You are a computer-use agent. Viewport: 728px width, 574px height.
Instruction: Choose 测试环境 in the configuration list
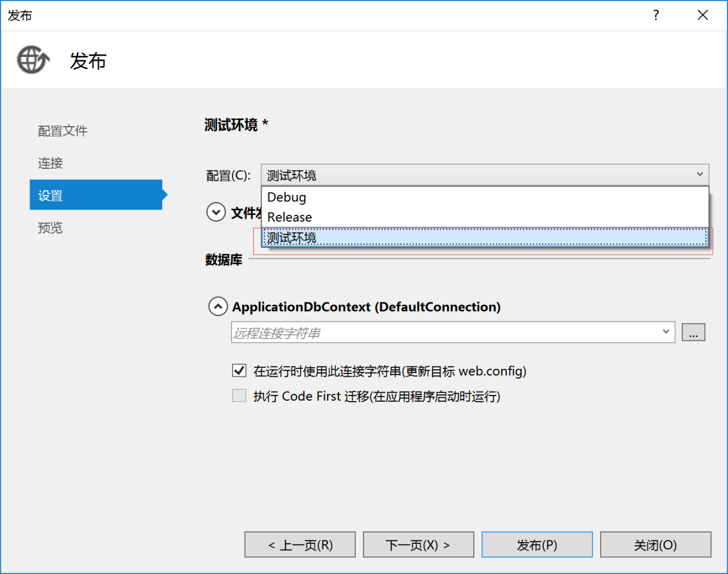pos(292,238)
